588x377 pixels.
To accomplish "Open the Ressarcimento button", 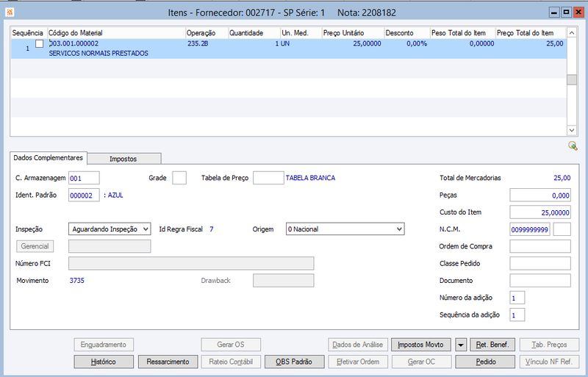I will pos(168,362).
